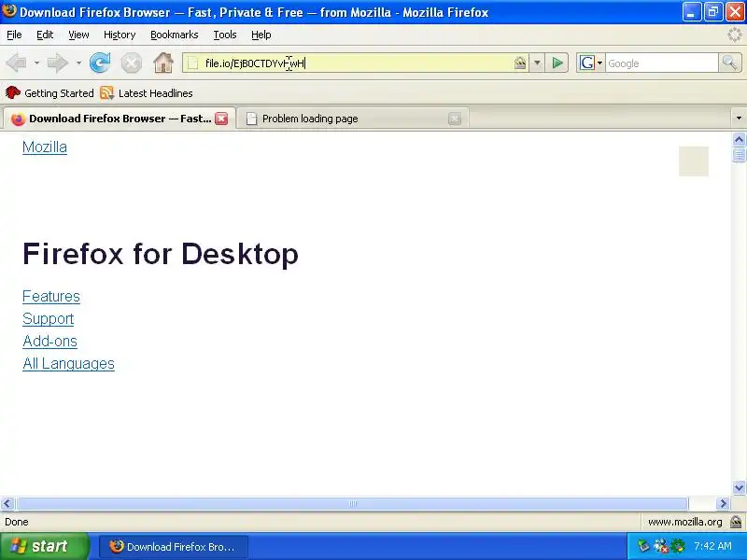Follow the Mozilla link

(x=45, y=147)
